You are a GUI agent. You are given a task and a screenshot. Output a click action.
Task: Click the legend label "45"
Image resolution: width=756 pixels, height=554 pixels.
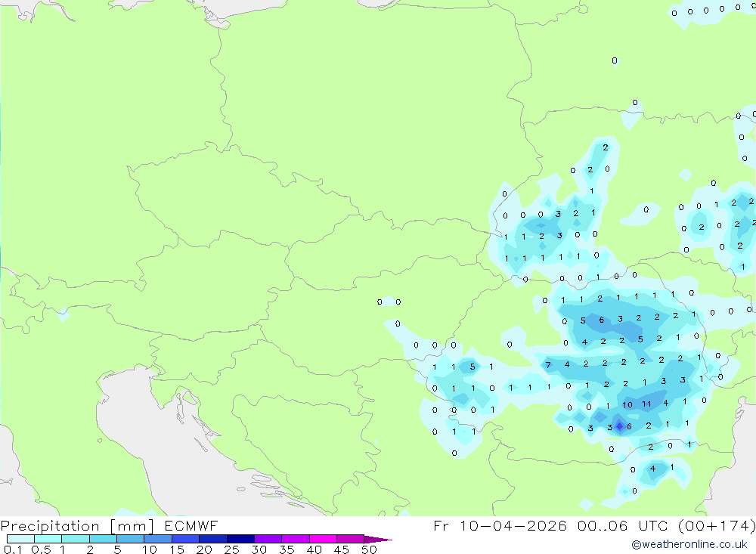342,549
